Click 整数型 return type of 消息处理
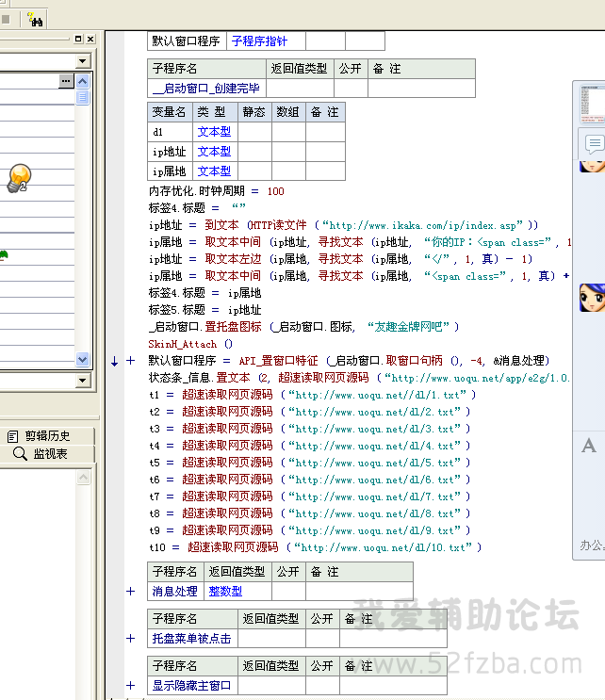Image resolution: width=605 pixels, height=700 pixels. 238,592
